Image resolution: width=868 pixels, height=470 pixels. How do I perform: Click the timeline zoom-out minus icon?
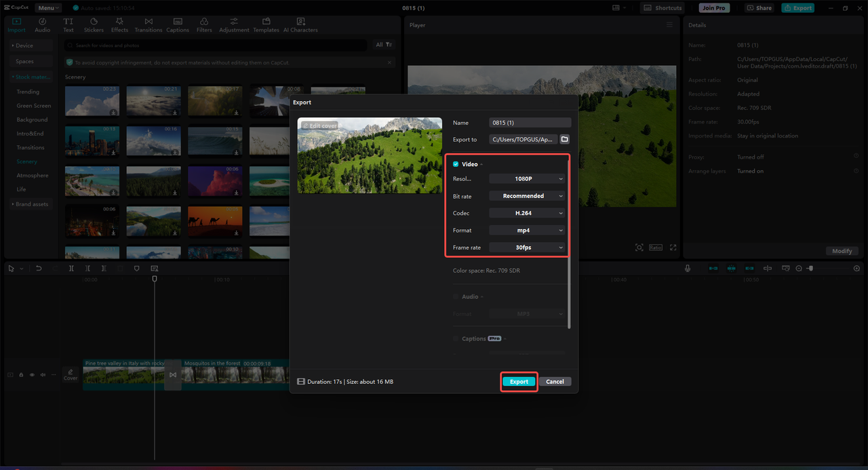click(799, 269)
